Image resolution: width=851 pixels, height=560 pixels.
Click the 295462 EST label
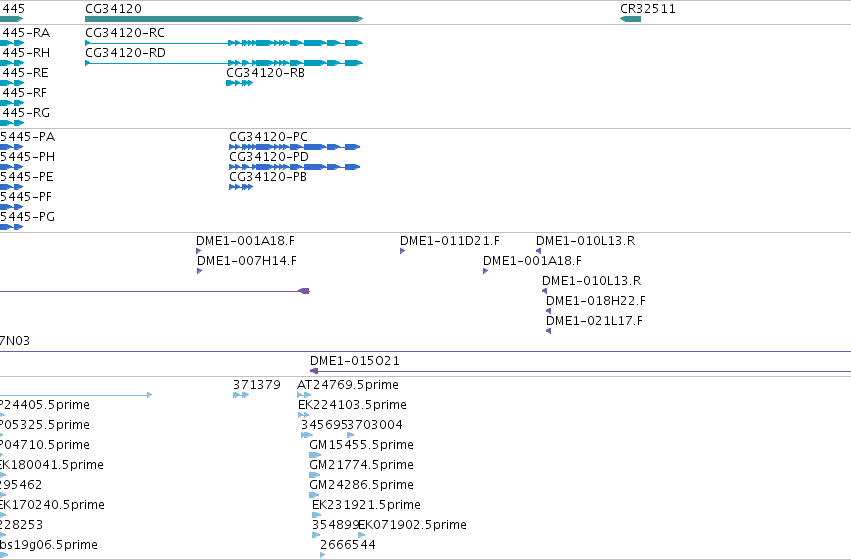(x=21, y=485)
